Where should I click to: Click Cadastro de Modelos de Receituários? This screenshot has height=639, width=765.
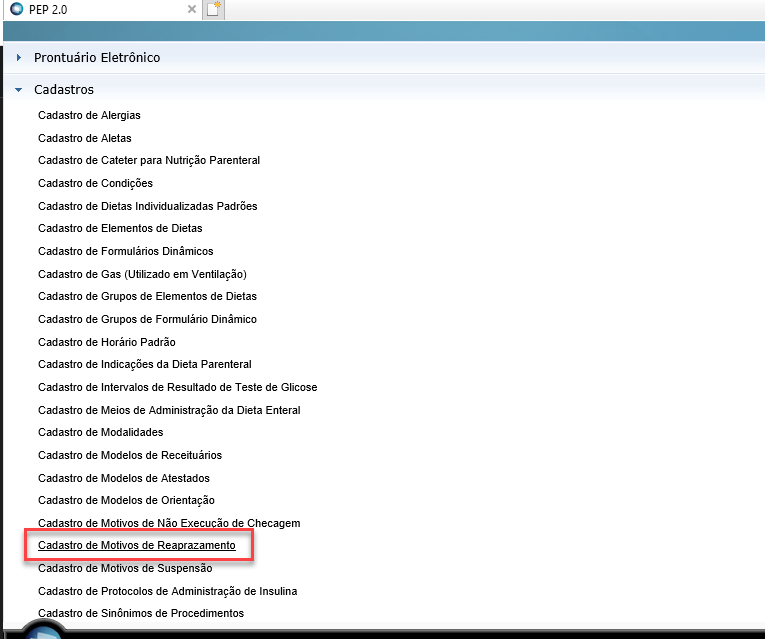point(130,455)
